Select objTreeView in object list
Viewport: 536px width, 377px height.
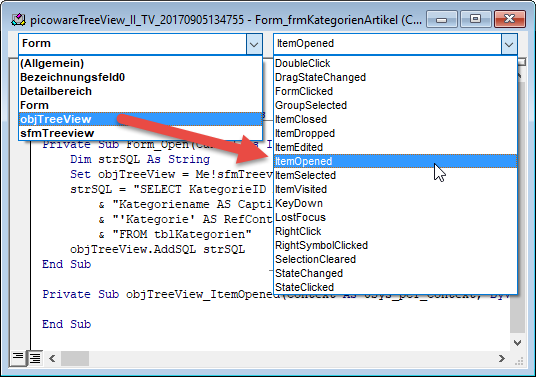(140, 119)
